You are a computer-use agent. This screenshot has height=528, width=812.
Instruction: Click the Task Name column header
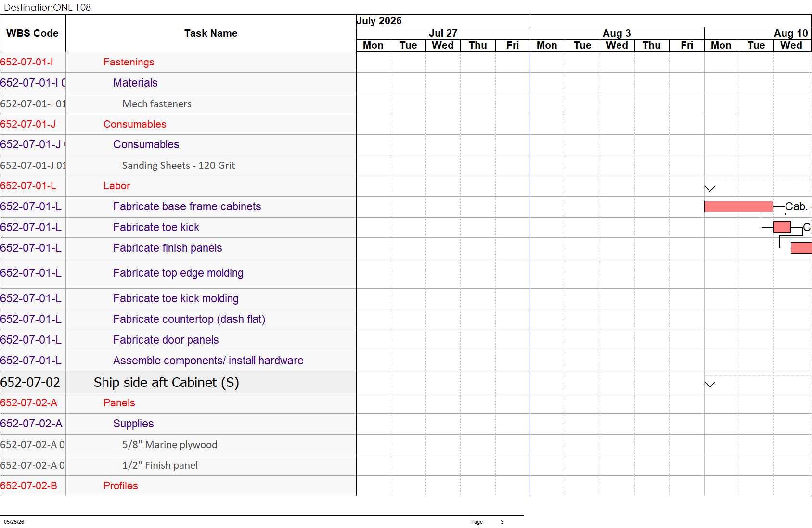tap(211, 33)
